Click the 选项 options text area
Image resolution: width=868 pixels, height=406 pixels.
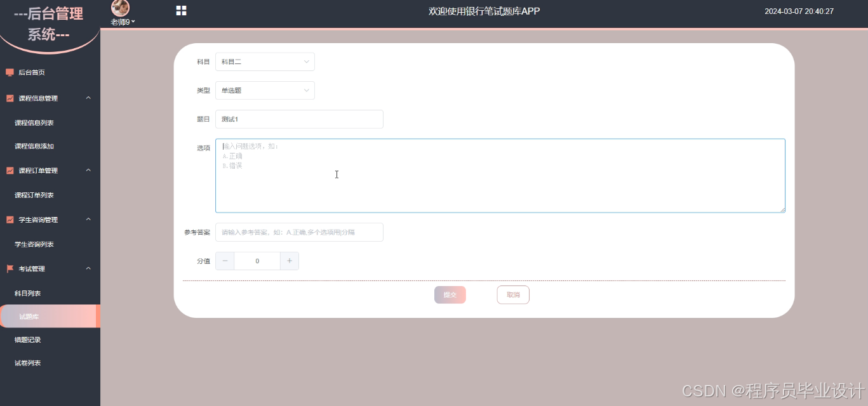500,175
